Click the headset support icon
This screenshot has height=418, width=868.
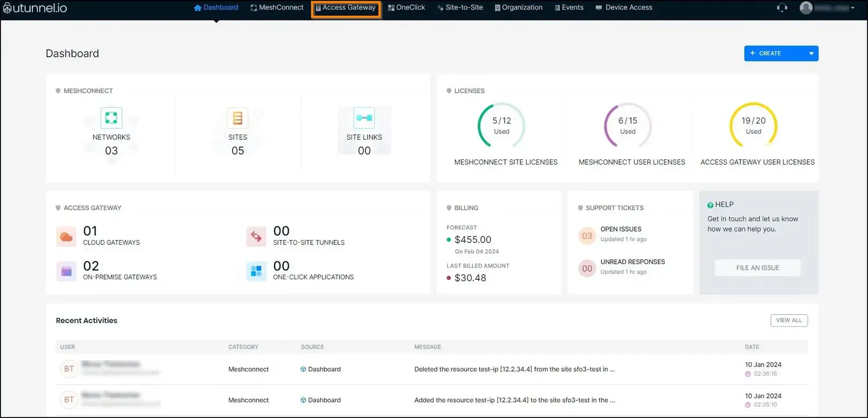pyautogui.click(x=782, y=8)
